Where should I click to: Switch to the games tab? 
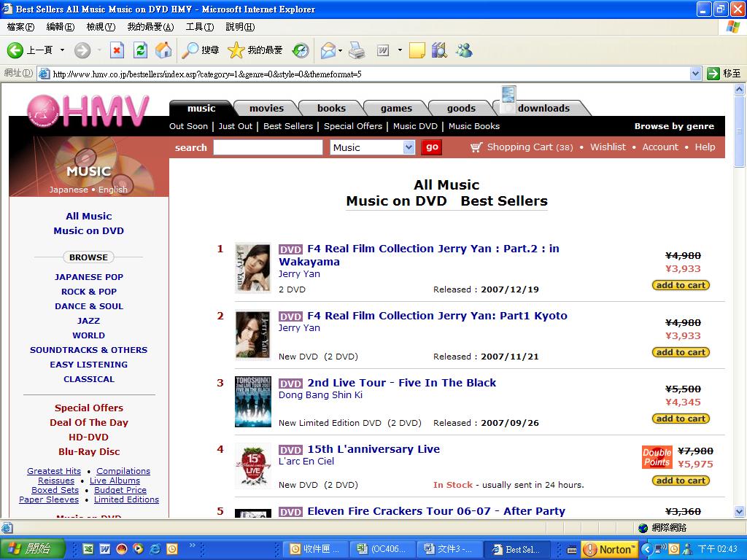[x=396, y=109]
